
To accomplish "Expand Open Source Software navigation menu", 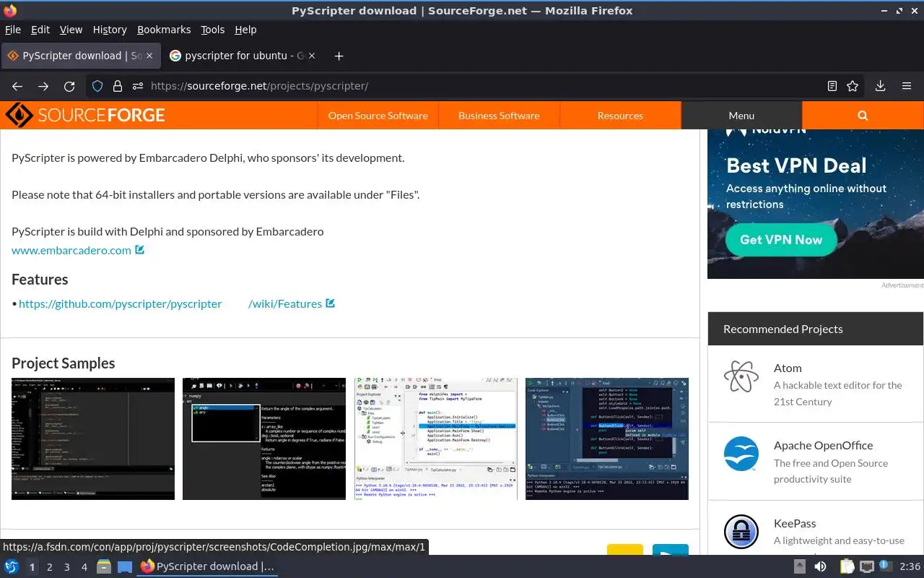I will tap(378, 116).
